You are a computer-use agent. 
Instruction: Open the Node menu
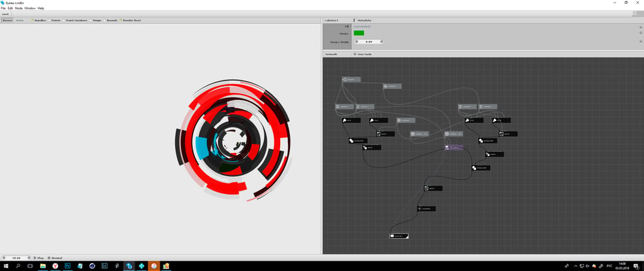click(19, 8)
